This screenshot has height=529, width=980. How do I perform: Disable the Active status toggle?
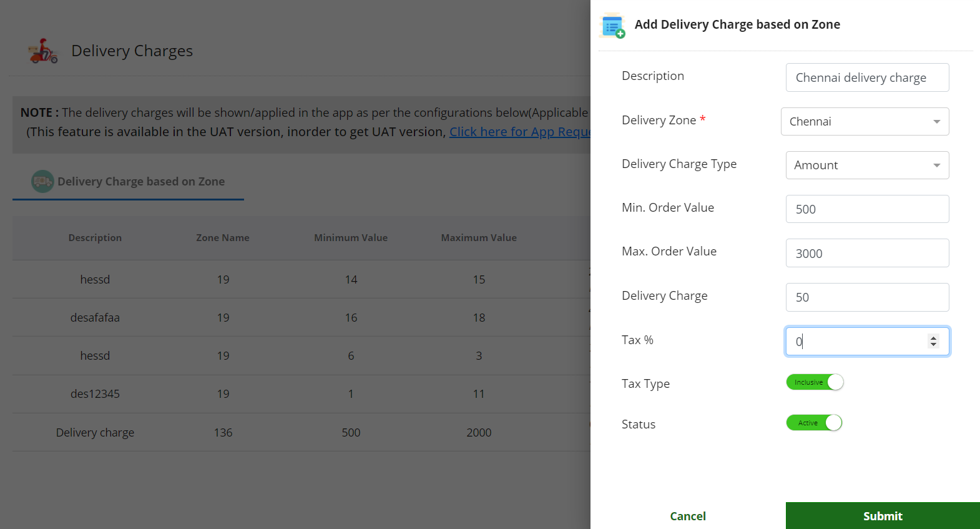814,423
